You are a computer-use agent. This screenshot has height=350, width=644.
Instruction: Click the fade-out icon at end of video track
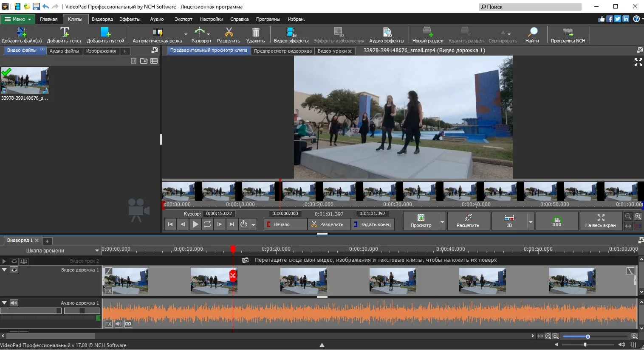[x=630, y=271]
